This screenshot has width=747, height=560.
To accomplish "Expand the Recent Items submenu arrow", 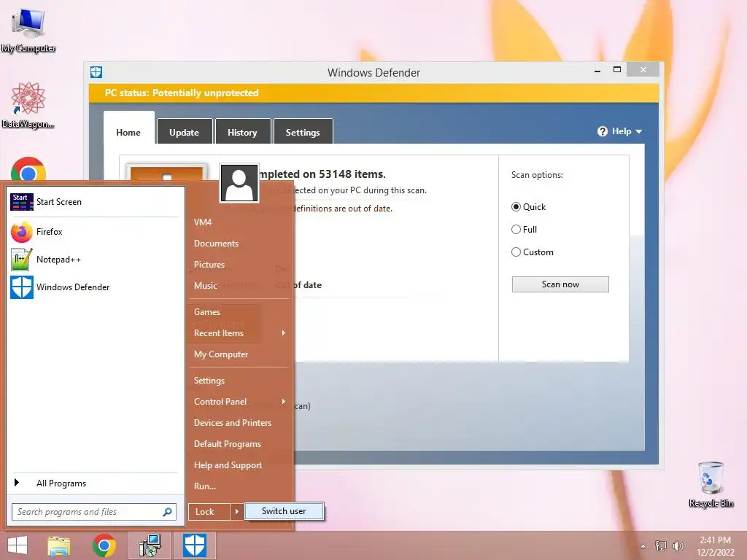I will point(284,332).
